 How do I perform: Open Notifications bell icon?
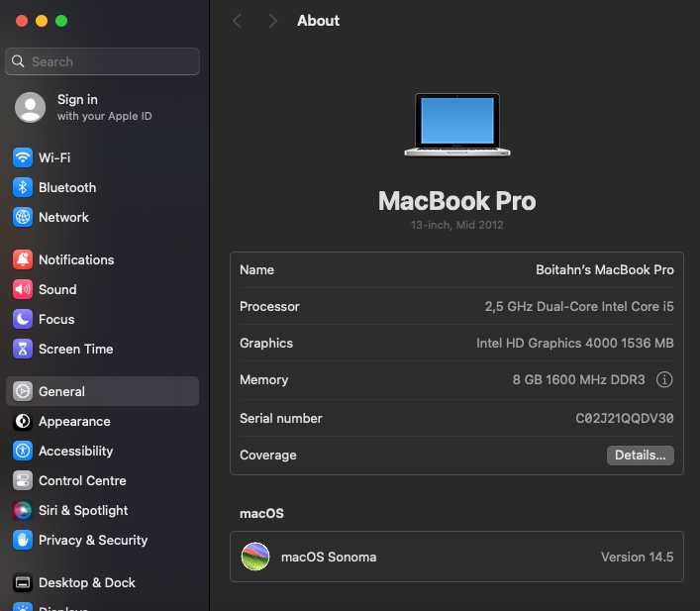23,259
